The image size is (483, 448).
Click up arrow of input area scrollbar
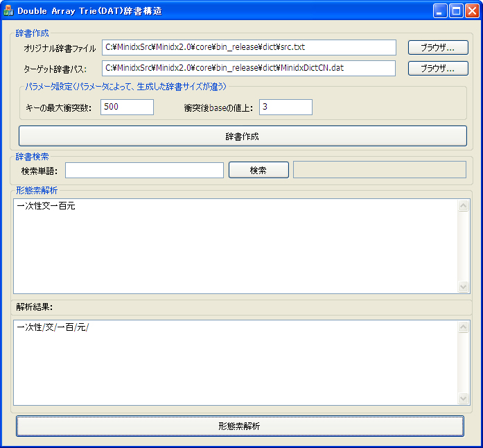(463, 206)
